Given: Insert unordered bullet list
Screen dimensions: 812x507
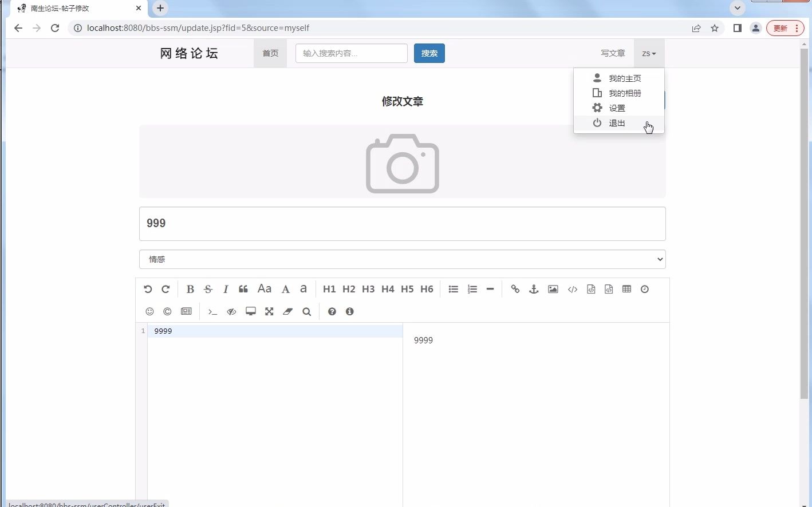Looking at the screenshot, I should point(454,290).
